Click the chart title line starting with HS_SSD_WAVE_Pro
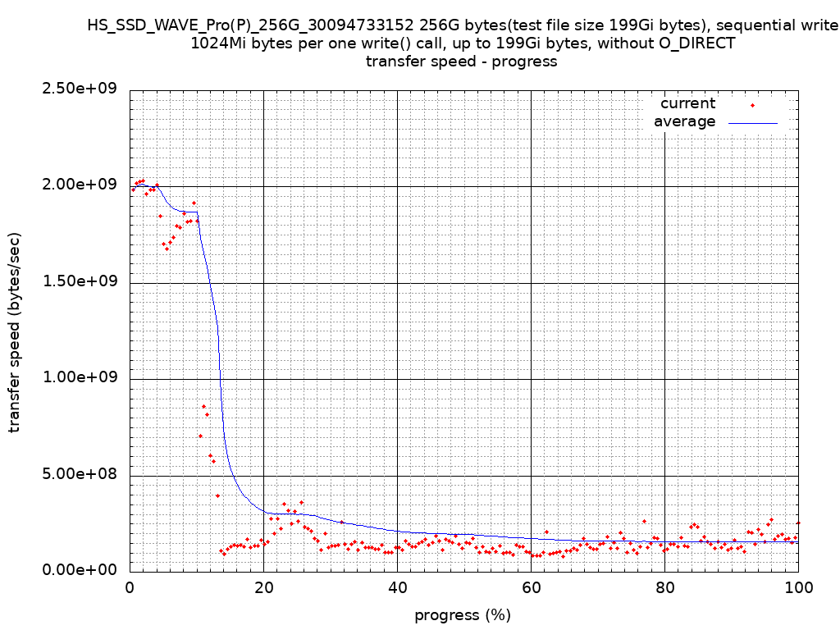 pyautogui.click(x=463, y=25)
